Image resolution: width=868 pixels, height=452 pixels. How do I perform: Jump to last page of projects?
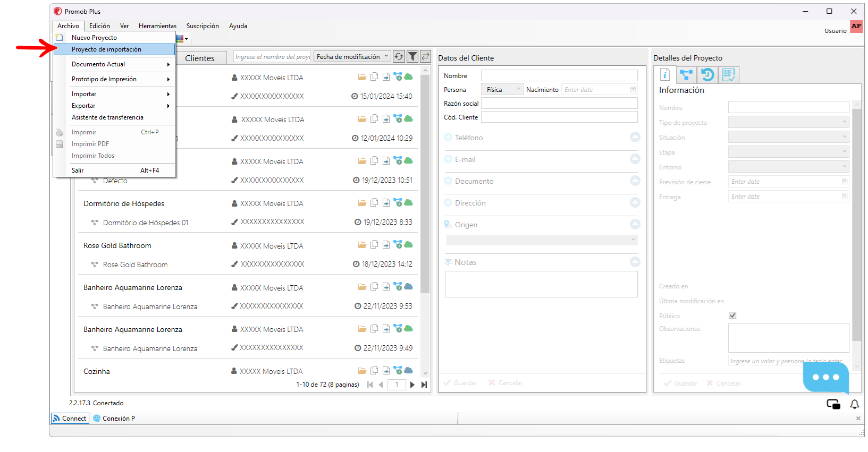click(x=424, y=385)
